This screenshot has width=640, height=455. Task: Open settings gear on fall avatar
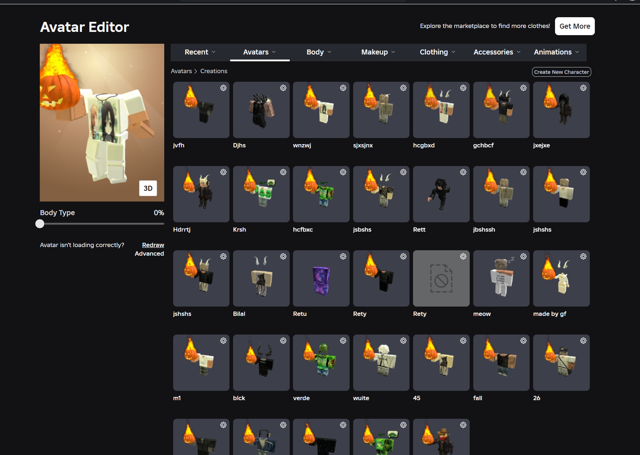pos(523,341)
